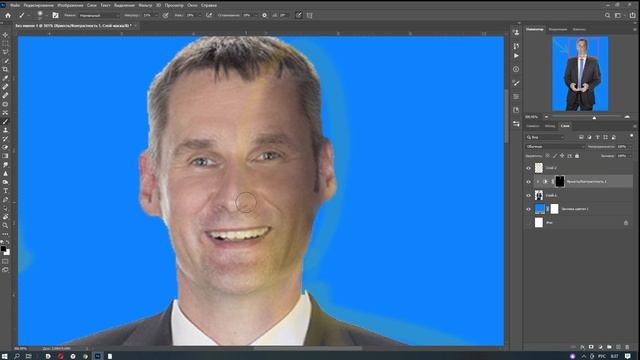Toggle layer filtering switch
This screenshot has height=360, width=640.
(631, 136)
